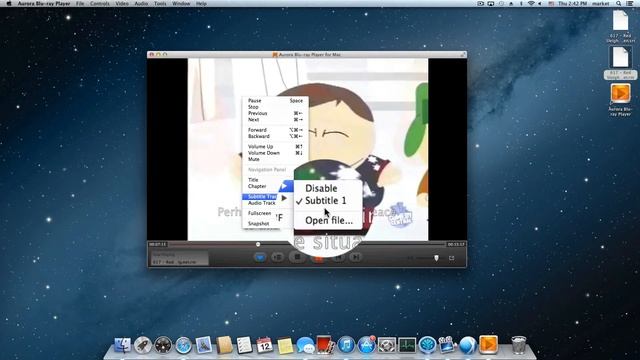The image size is (640, 360).
Task: Open Activity Monitor icon in dock
Action: coord(407,345)
